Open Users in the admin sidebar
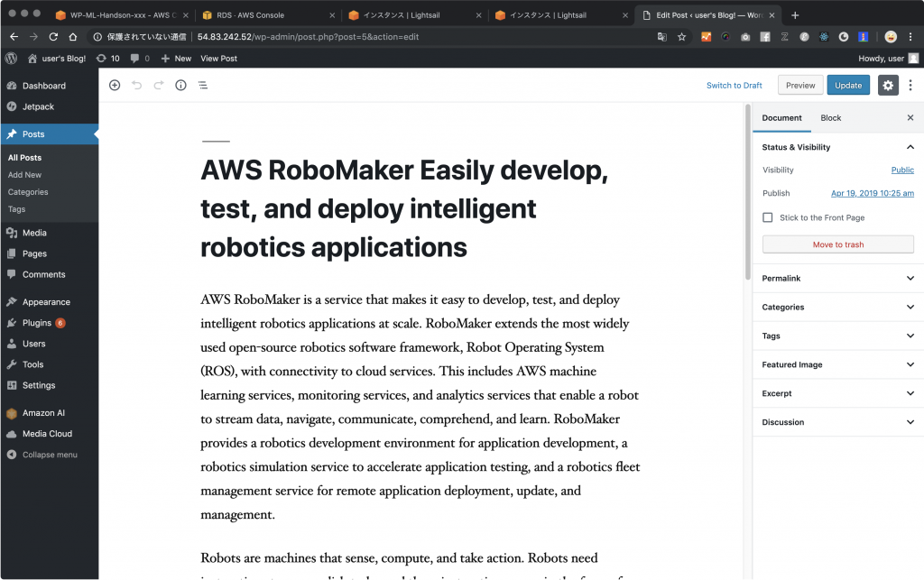 pyautogui.click(x=50, y=344)
